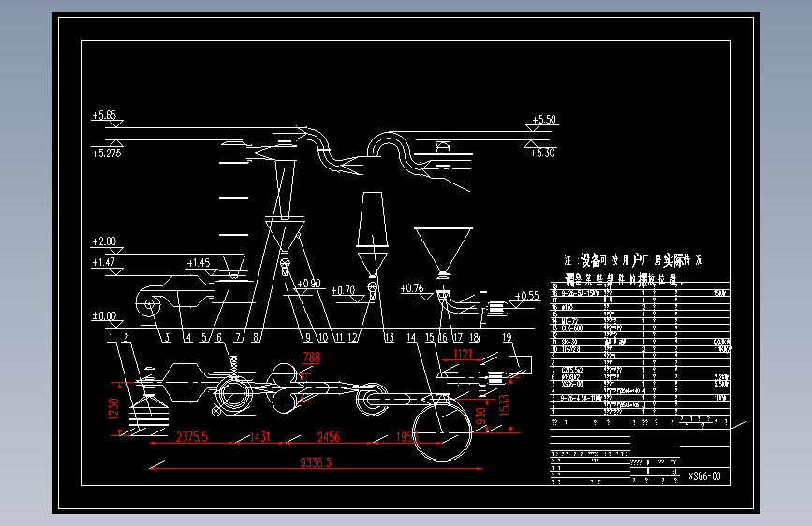812x526 pixels.
Task: Click the vertical 1230 dimension text
Action: 114,409
